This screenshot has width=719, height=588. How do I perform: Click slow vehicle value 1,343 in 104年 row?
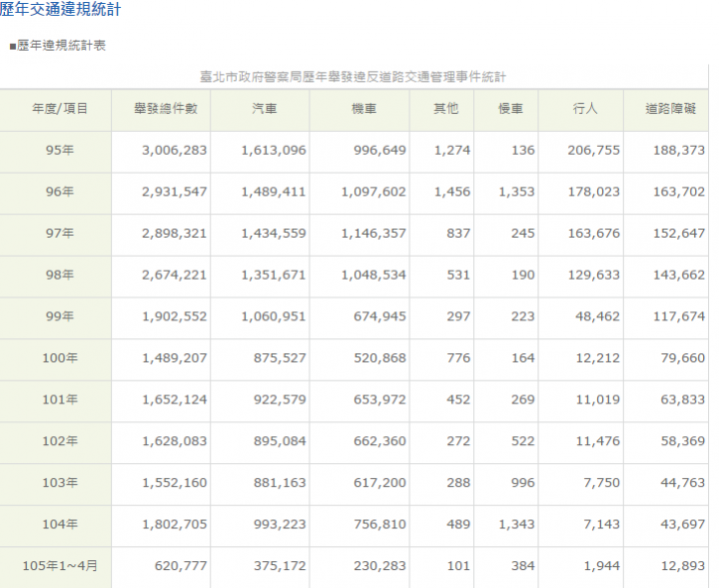pos(517,524)
